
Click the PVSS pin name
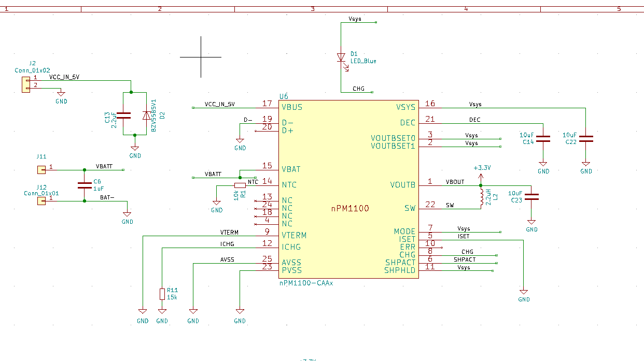point(291,270)
